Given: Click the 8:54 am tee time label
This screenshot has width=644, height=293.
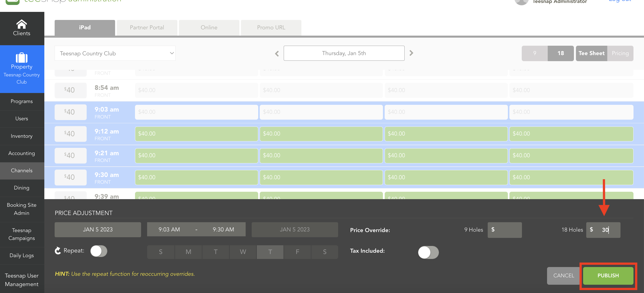Looking at the screenshot, I should 107,88.
